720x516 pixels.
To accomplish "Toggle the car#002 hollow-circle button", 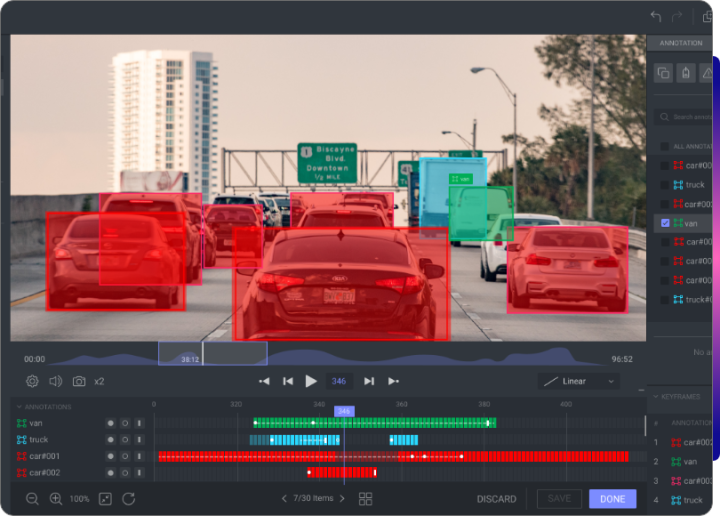I will [x=125, y=473].
